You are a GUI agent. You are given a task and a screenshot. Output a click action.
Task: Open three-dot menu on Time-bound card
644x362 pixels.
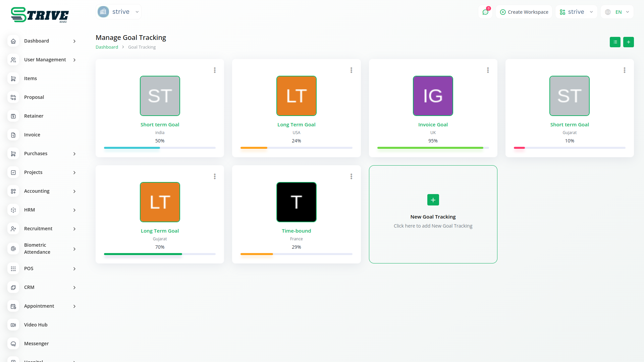[351, 176]
